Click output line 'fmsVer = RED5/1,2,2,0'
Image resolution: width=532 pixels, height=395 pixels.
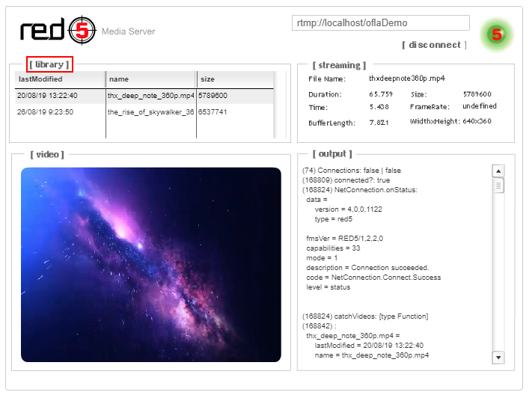pyautogui.click(x=345, y=238)
